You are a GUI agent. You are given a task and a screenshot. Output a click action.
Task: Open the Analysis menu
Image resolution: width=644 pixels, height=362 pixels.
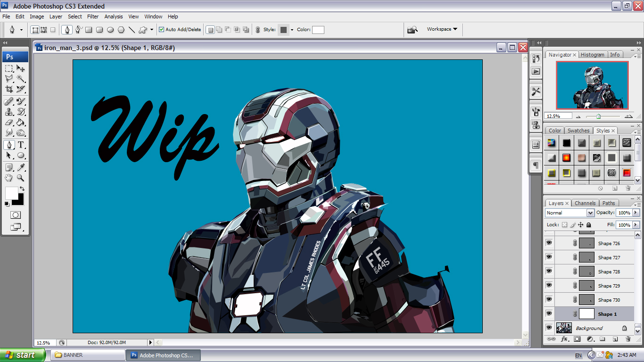(114, 16)
